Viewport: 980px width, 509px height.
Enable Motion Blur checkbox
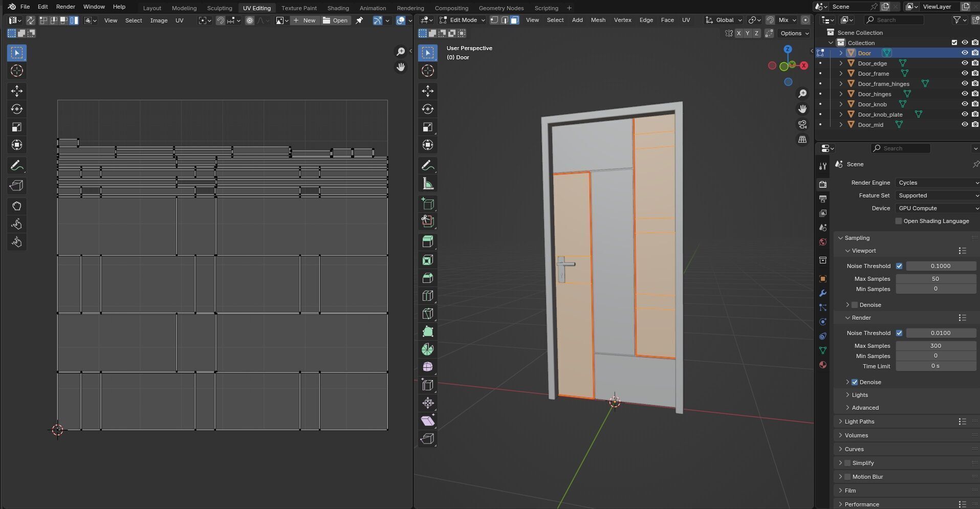847,477
